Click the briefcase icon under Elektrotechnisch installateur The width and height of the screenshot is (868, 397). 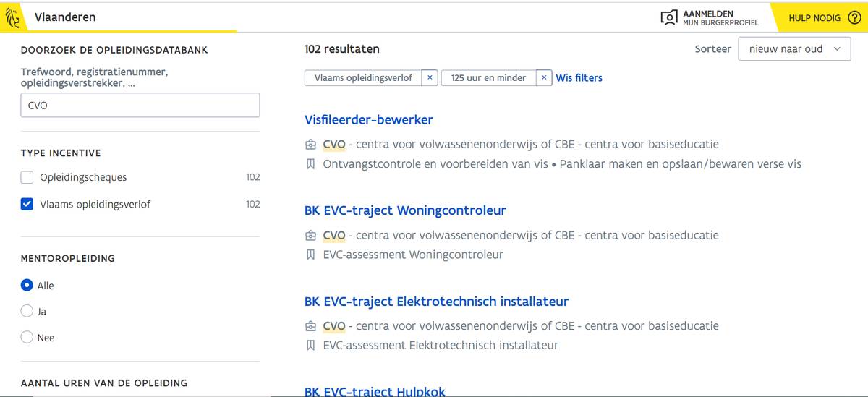311,326
